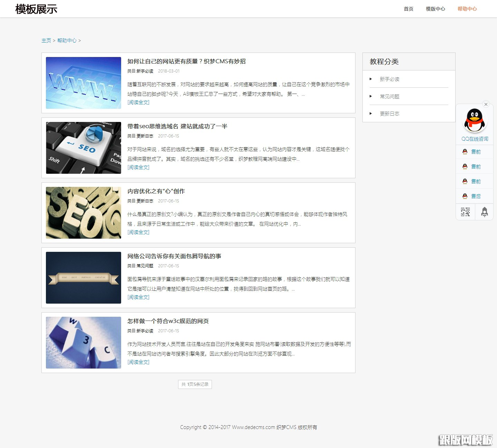Open the 首页 menu item
497x448 pixels.
tap(408, 9)
